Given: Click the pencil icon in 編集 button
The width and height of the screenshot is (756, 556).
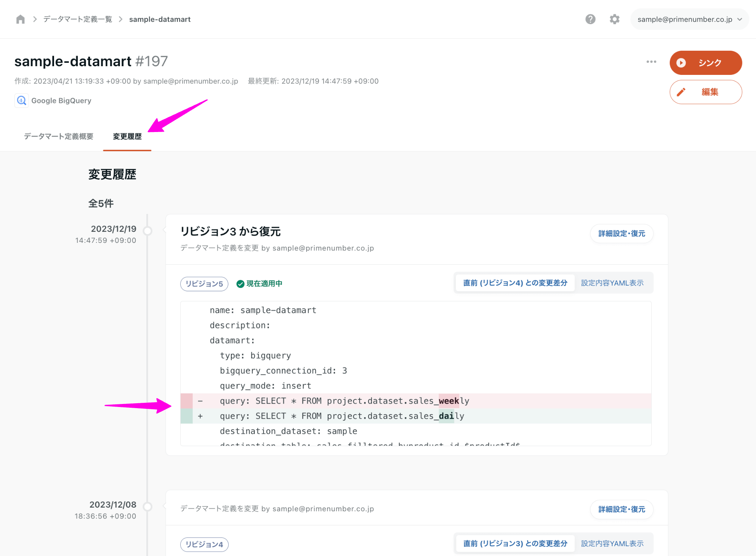Looking at the screenshot, I should (681, 92).
